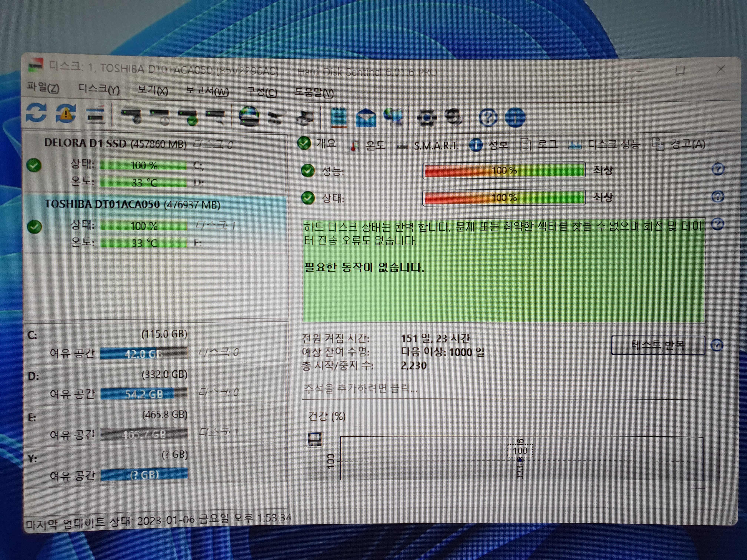
Task: Click the 테스트 반복 button
Action: (658, 345)
